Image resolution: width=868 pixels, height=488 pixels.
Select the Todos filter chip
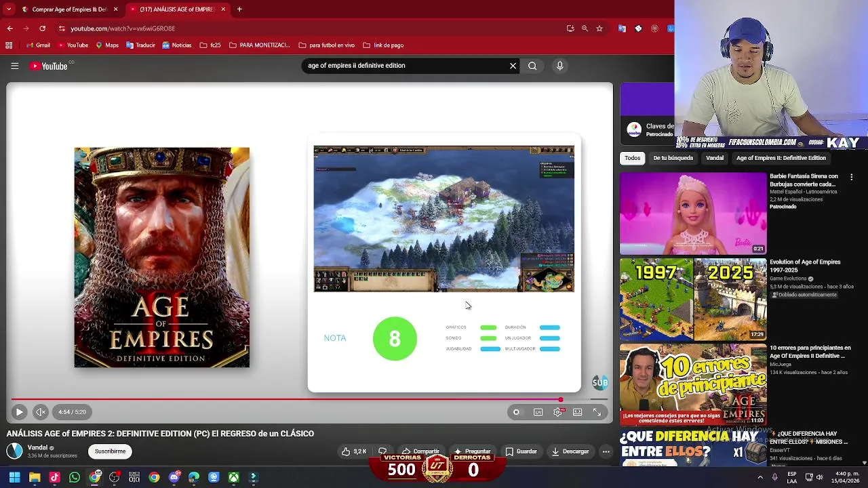tap(632, 158)
